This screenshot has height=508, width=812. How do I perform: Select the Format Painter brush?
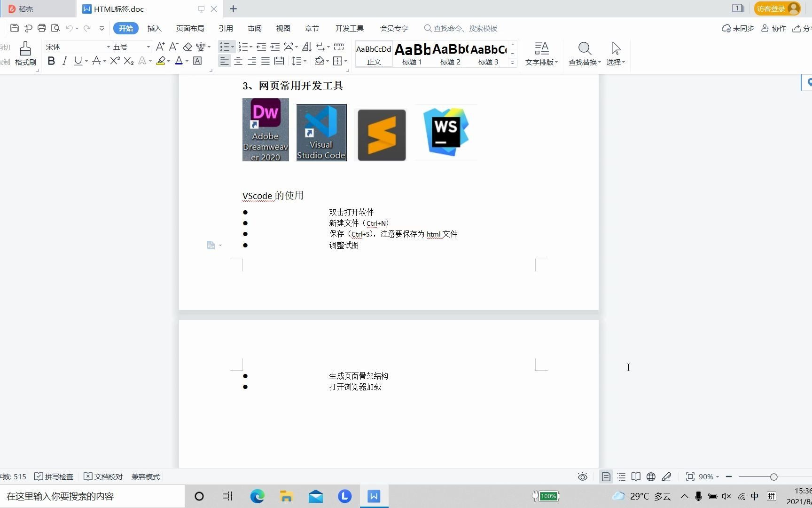click(25, 53)
